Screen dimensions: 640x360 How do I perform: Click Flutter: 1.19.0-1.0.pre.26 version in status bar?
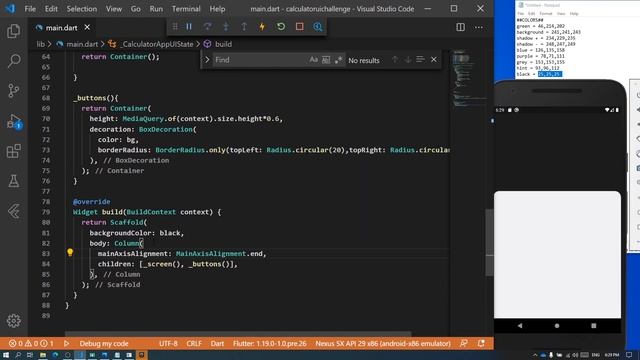(269, 344)
